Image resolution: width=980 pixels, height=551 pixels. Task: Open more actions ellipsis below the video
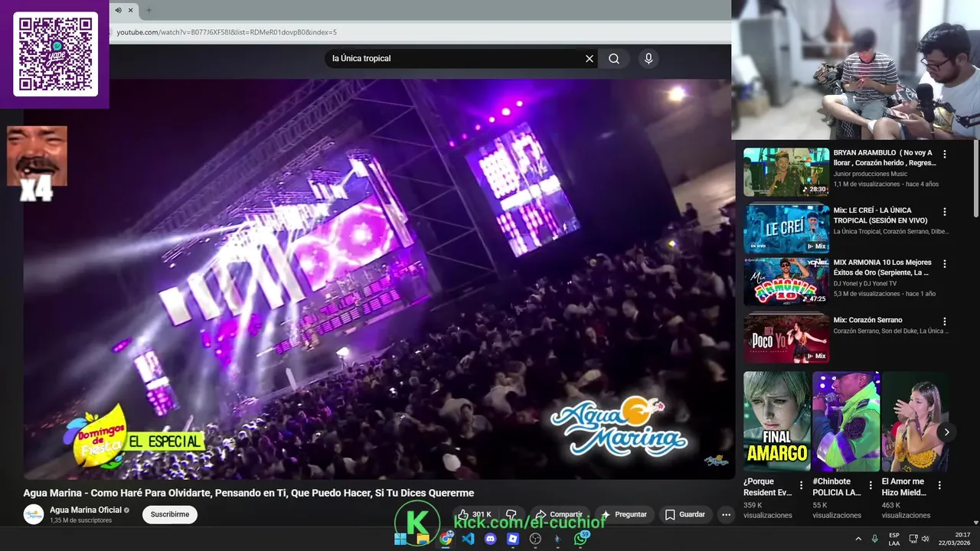(x=726, y=515)
